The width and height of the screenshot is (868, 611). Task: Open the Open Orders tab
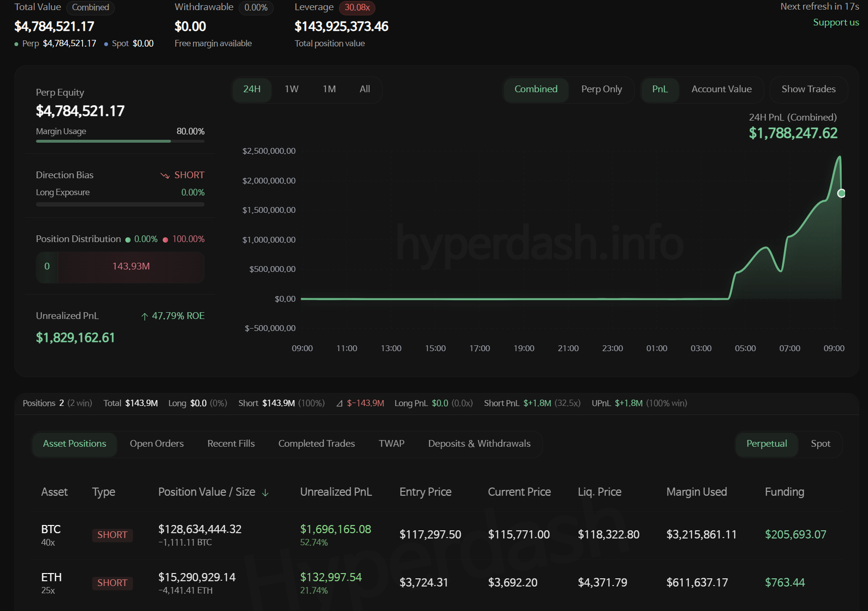pyautogui.click(x=157, y=444)
